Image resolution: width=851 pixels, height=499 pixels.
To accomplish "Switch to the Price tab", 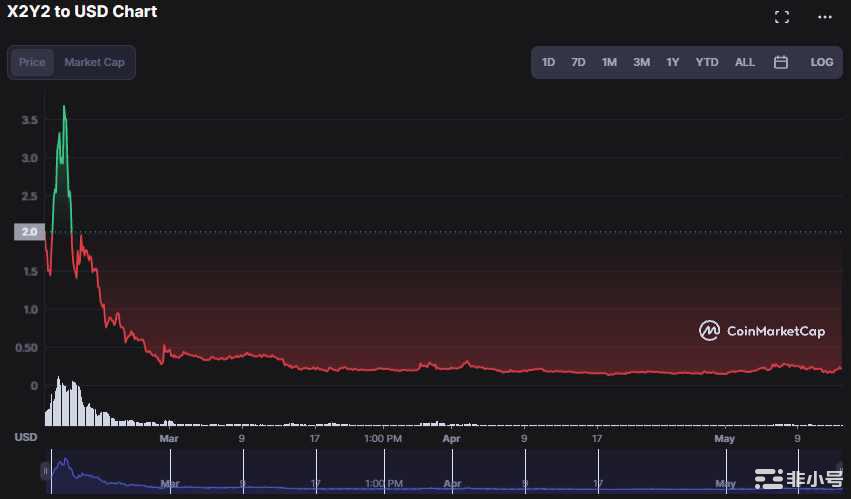I will pos(32,62).
